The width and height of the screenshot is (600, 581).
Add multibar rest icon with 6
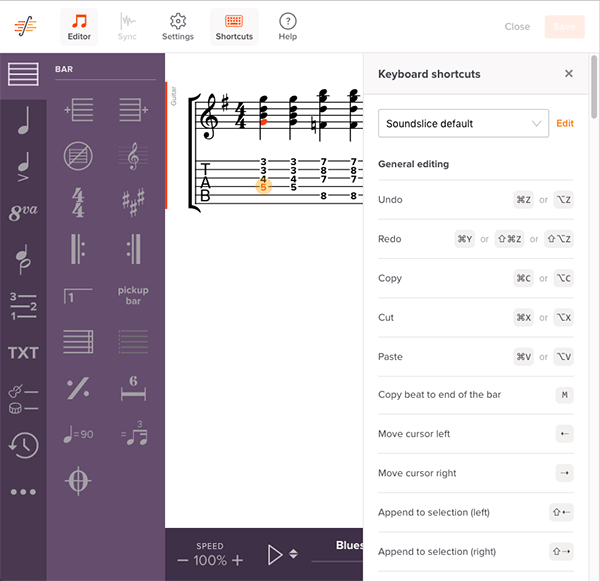point(133,388)
